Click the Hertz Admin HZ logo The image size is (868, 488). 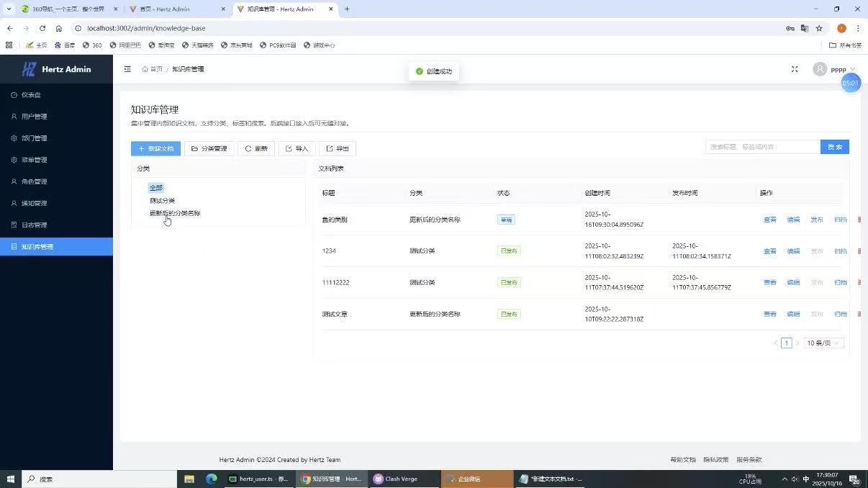click(29, 69)
